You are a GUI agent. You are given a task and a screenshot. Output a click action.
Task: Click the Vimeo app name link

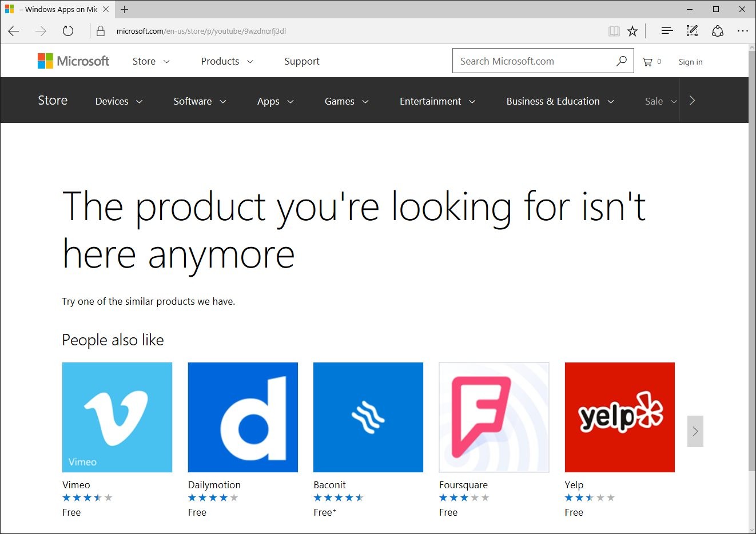click(x=76, y=485)
